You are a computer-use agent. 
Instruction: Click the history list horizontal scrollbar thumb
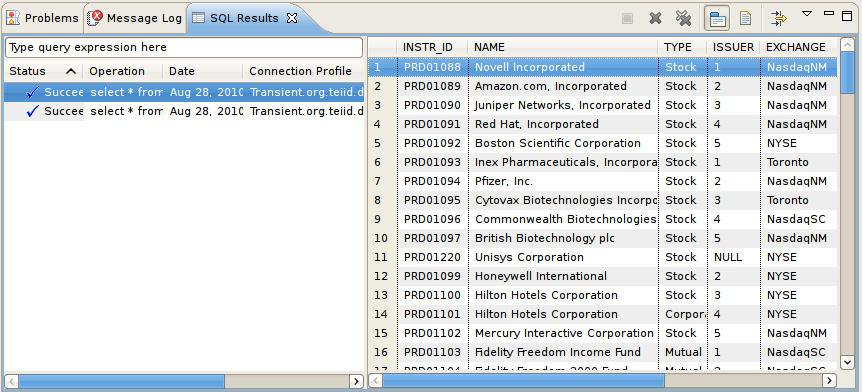tap(121, 381)
